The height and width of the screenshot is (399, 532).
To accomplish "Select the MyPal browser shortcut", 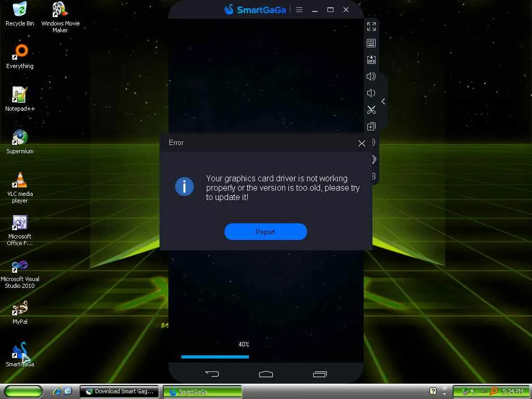I will point(20,312).
